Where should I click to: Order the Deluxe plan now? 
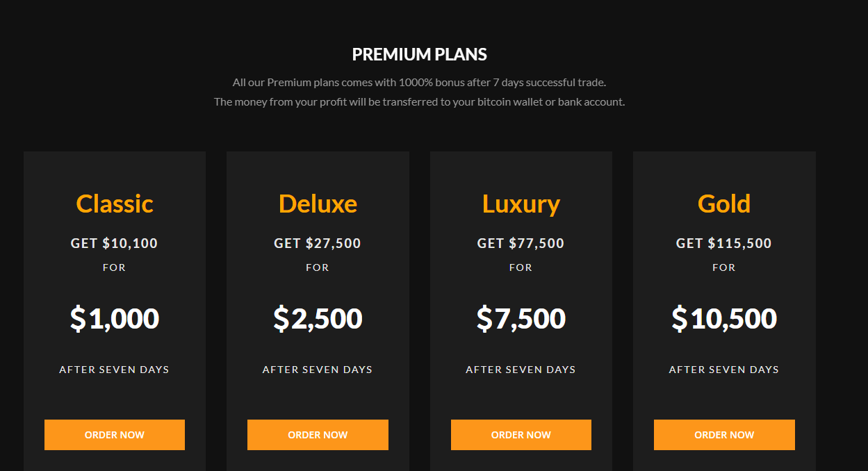coord(318,435)
